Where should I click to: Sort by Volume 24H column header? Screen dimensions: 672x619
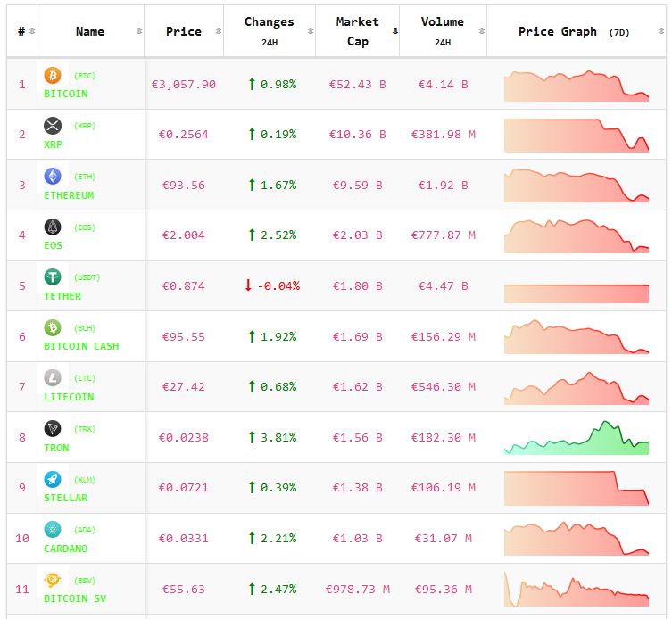(x=442, y=31)
